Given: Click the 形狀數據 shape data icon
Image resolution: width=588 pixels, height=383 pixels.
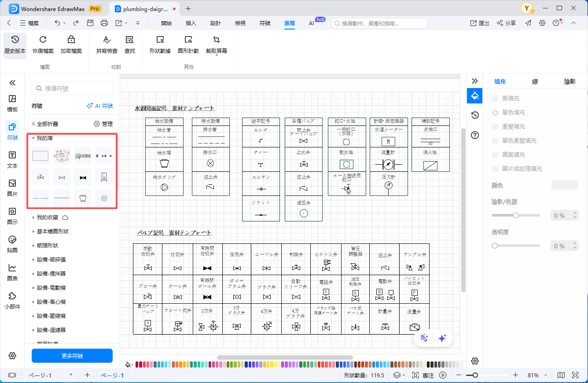Looking at the screenshot, I should (160, 40).
